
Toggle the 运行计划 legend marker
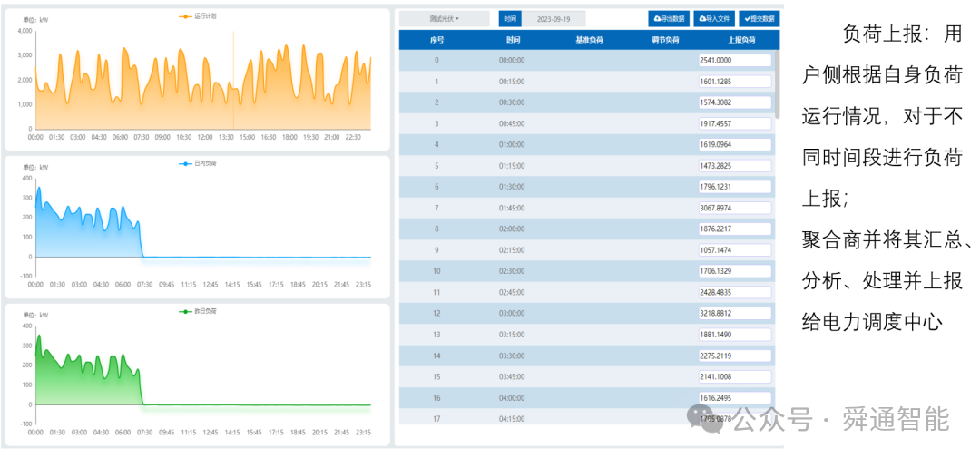(186, 16)
